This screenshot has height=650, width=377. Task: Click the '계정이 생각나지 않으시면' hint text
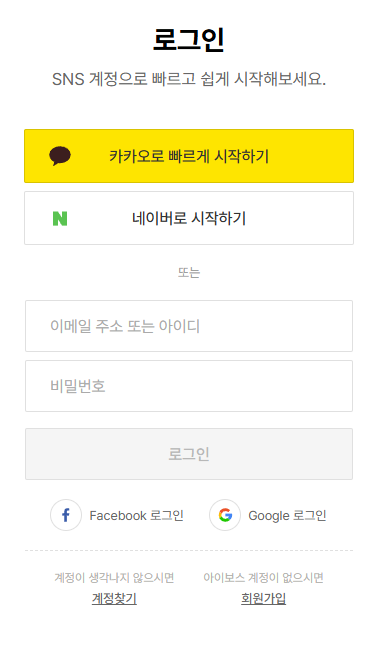(x=114, y=577)
